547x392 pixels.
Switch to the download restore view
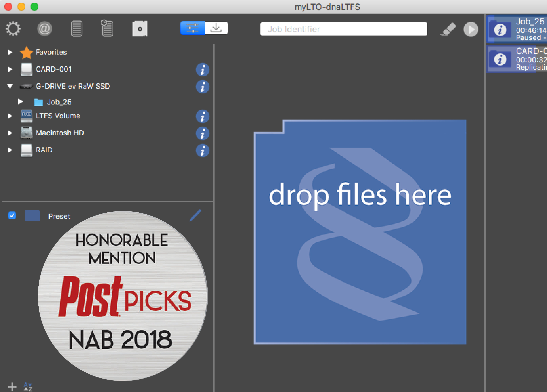tap(216, 28)
